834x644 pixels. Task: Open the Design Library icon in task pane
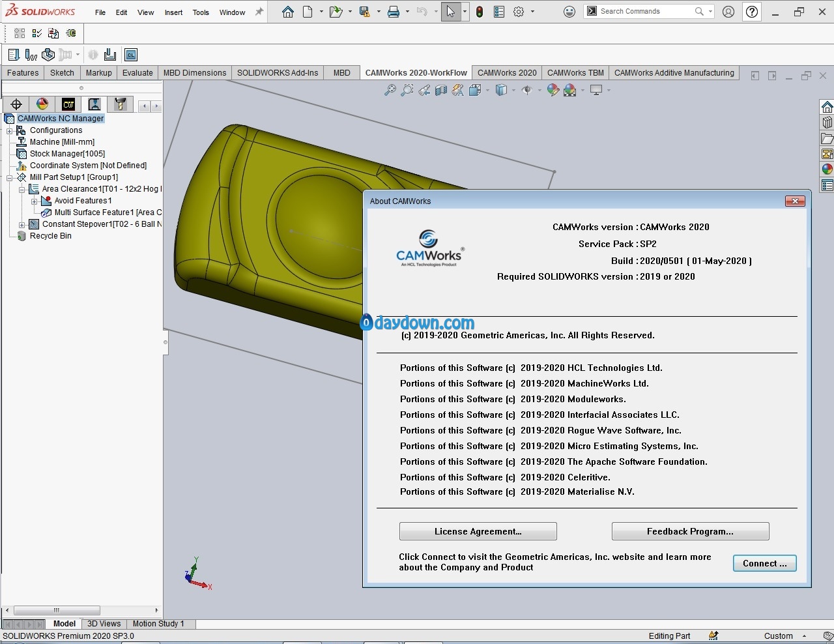tap(827, 123)
